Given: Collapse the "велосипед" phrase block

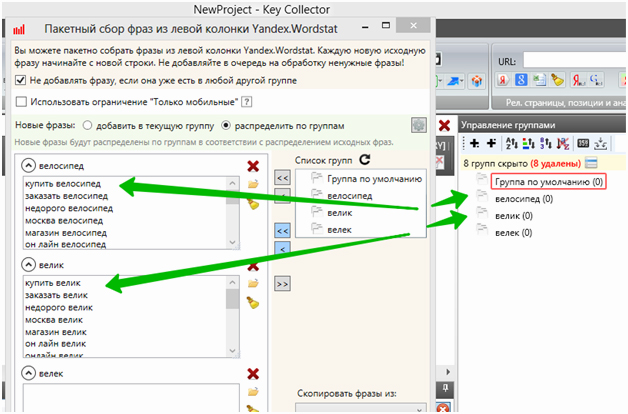Looking at the screenshot, I should [x=28, y=165].
